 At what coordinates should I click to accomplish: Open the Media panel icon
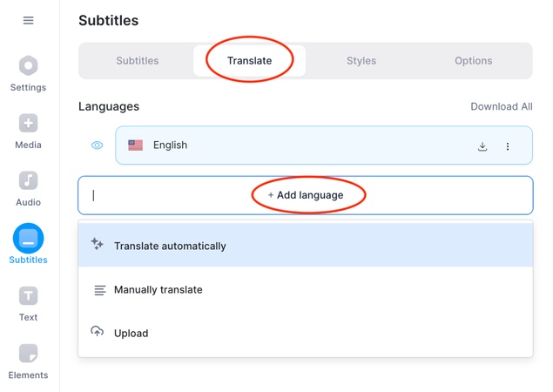coord(28,123)
